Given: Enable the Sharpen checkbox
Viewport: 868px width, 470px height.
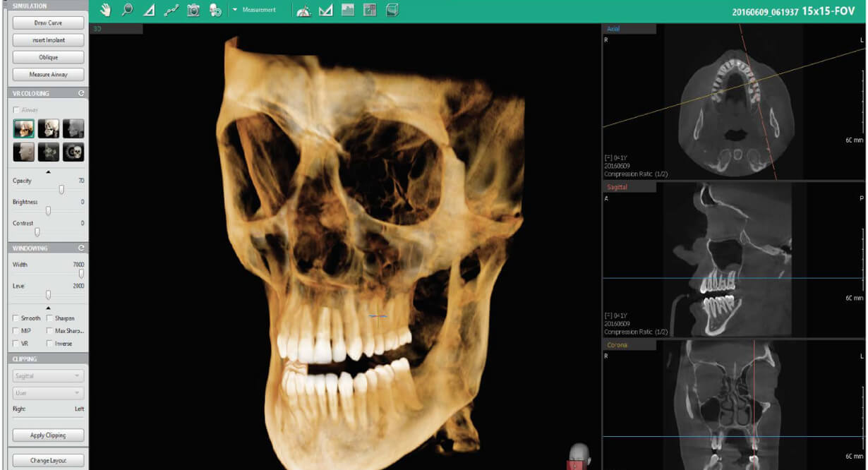Looking at the screenshot, I should (x=49, y=318).
